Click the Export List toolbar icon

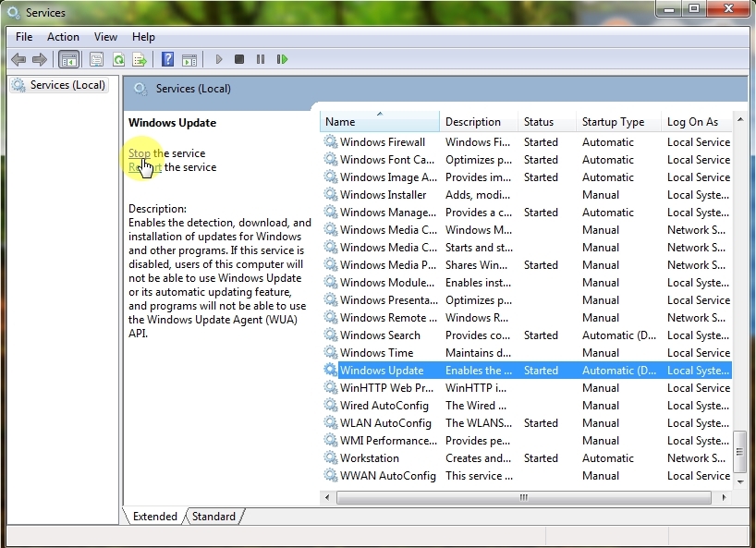click(140, 60)
